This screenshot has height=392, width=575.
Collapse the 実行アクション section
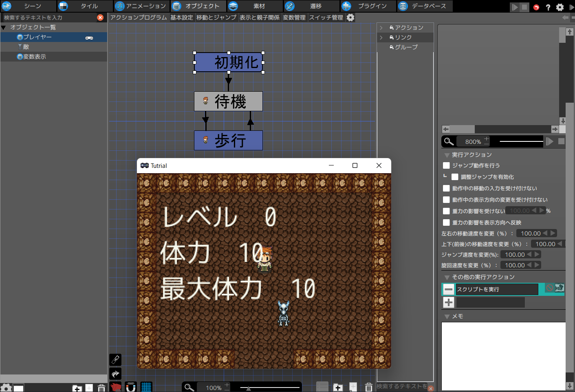447,155
